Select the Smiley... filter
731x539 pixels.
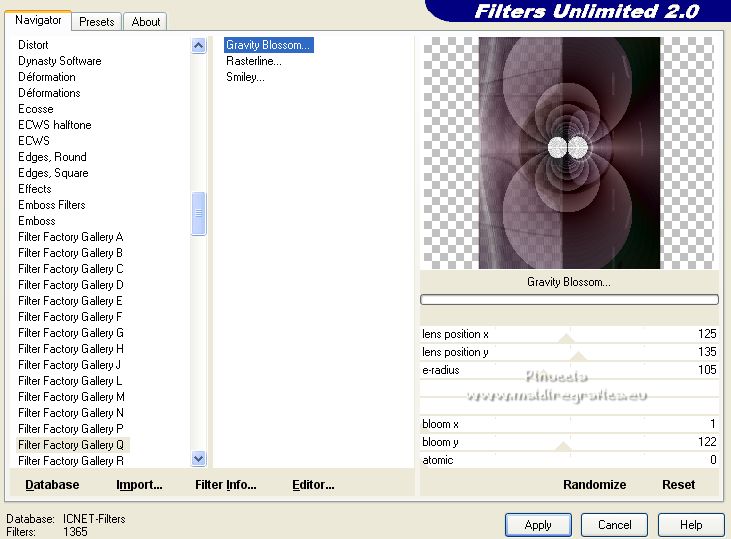pyautogui.click(x=245, y=77)
